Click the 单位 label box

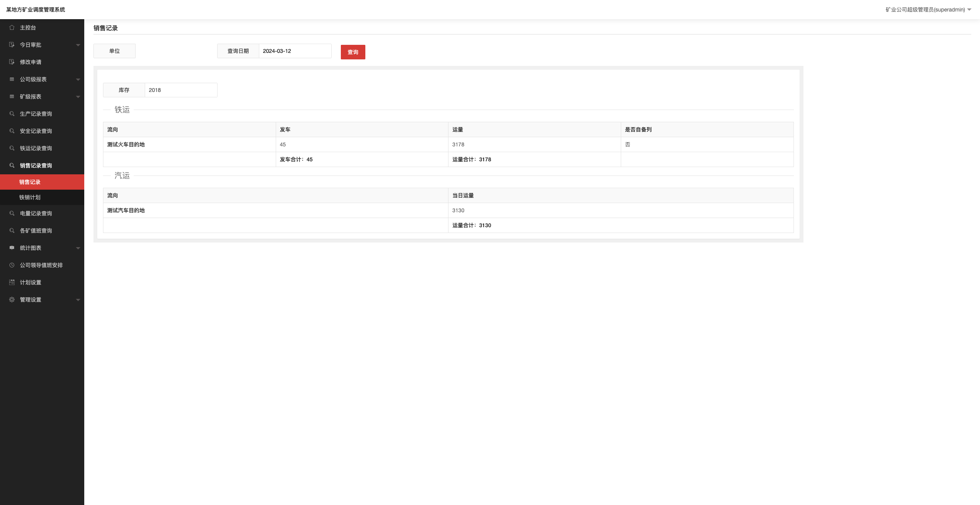point(115,51)
